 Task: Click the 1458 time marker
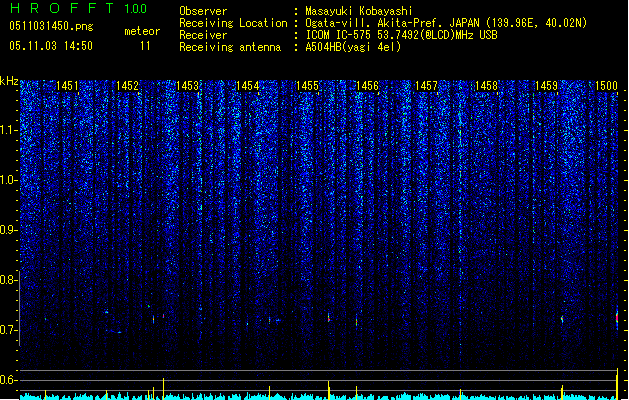click(486, 85)
